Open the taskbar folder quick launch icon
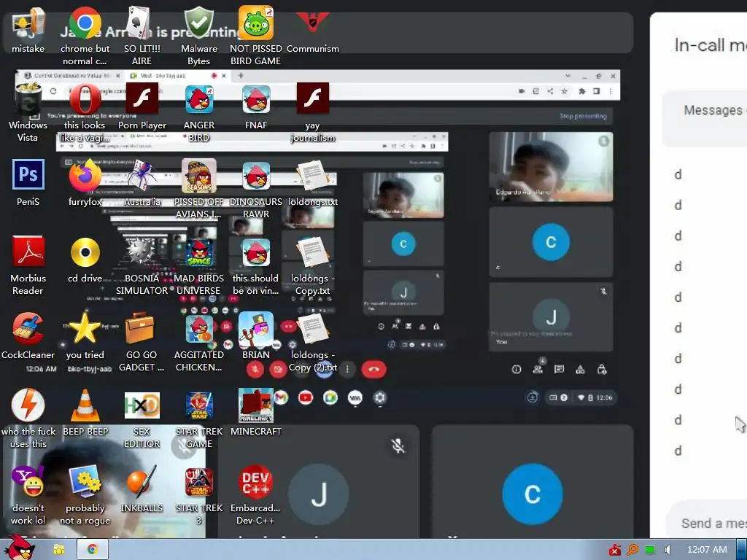The image size is (747, 560). click(x=59, y=550)
